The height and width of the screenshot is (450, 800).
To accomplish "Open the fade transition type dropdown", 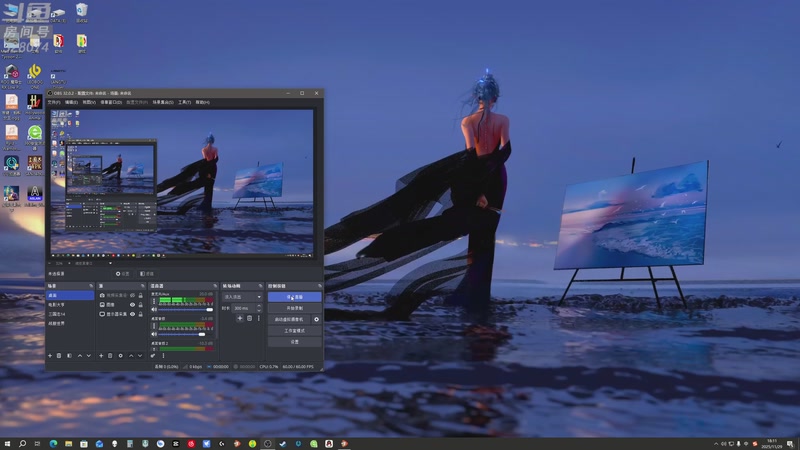I will [242, 297].
